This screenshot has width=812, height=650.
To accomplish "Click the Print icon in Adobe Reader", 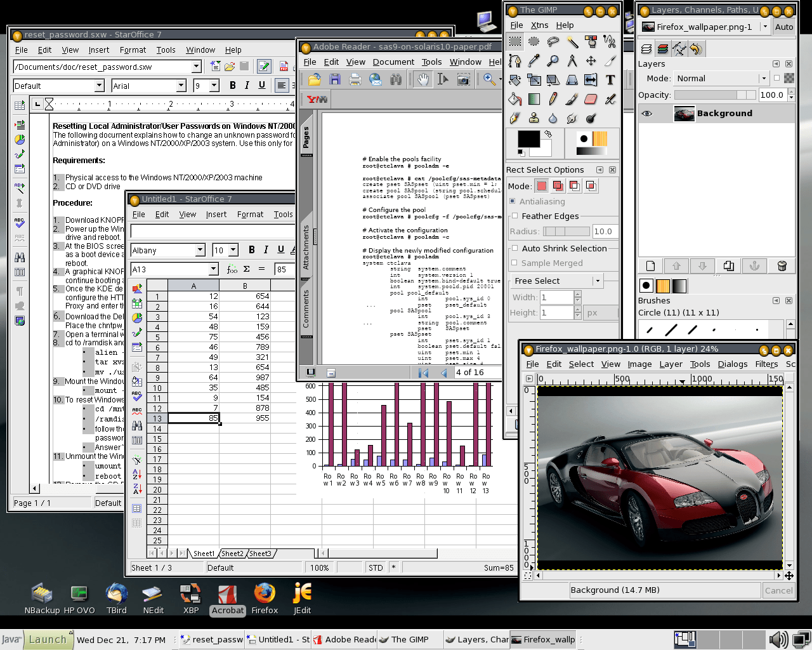I will click(355, 79).
